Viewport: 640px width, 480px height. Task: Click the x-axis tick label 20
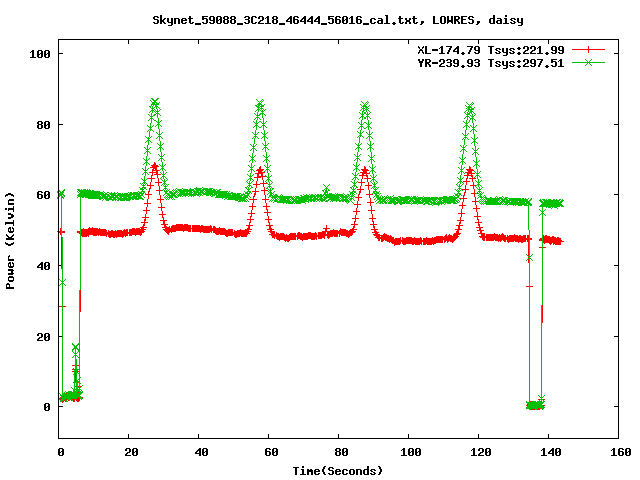point(131,452)
